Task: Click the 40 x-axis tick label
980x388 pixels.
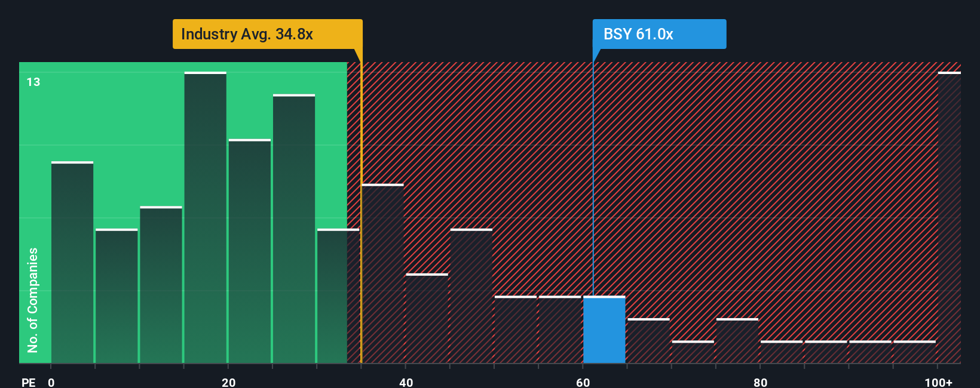Action: point(406,382)
